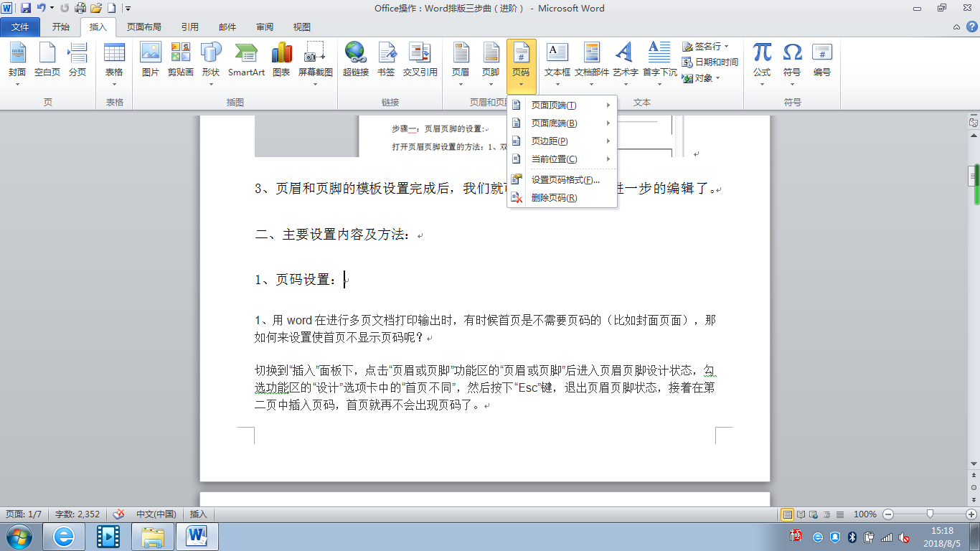Click the open folder icon in quick access toolbar
Viewport: 980px width, 551px height.
tap(96, 9)
